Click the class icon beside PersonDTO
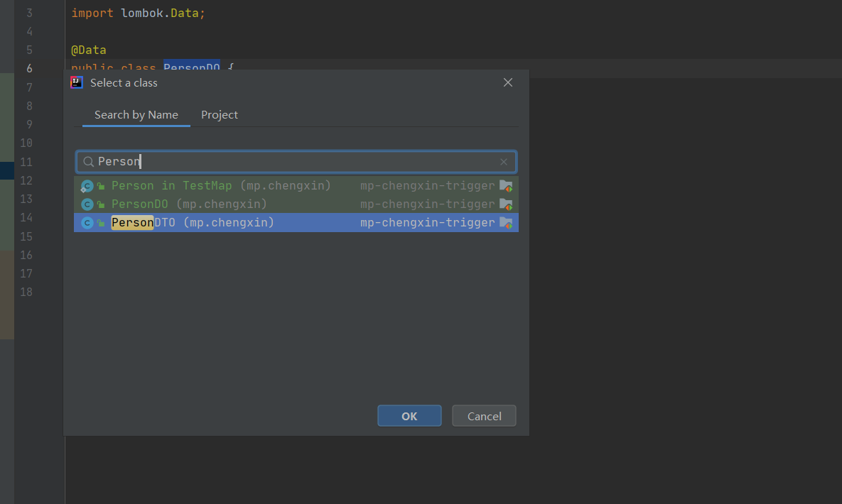This screenshot has height=504, width=842. point(87,222)
